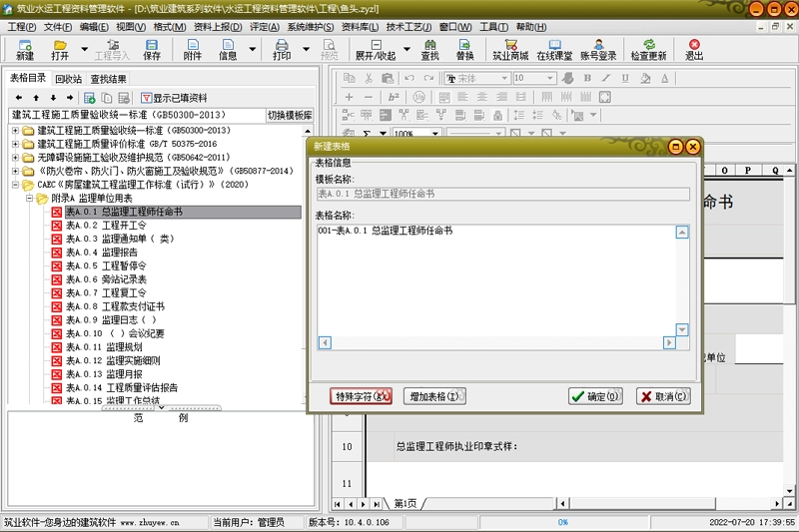The image size is (799, 532).
Task: Click the right arrow in tree toolbar
Action: tap(70, 97)
